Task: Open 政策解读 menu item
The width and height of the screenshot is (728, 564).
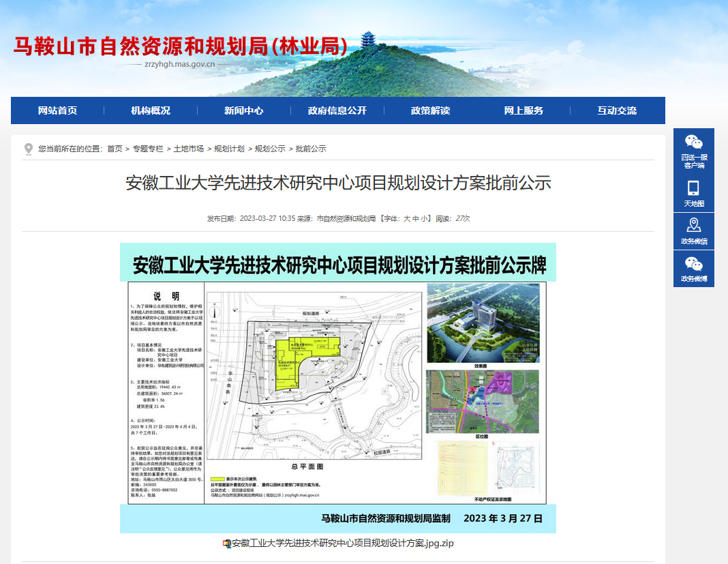Action: (430, 110)
